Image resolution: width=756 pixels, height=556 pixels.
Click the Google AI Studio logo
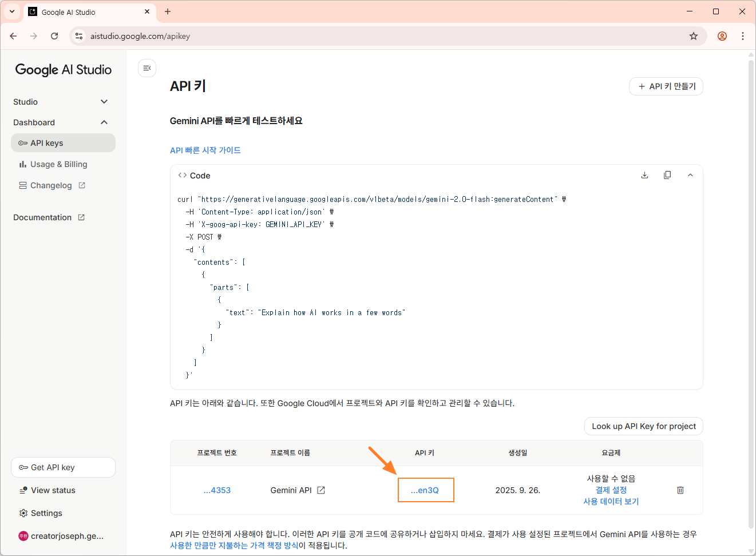point(63,70)
